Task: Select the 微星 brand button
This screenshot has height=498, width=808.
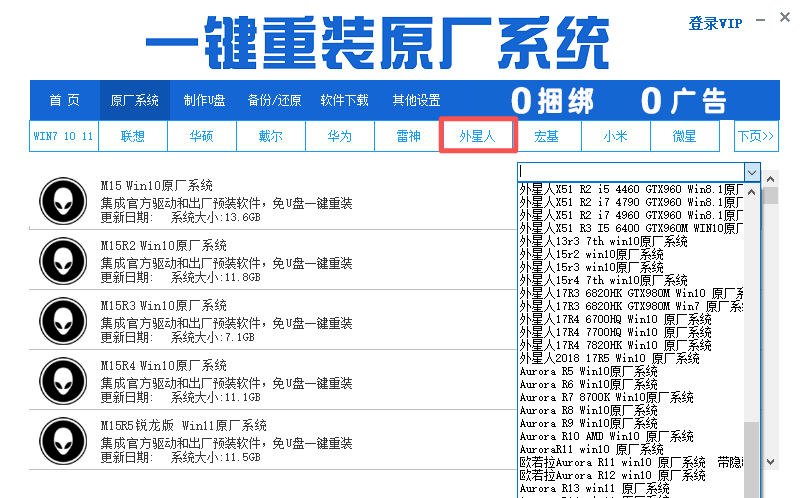Action: pos(685,136)
